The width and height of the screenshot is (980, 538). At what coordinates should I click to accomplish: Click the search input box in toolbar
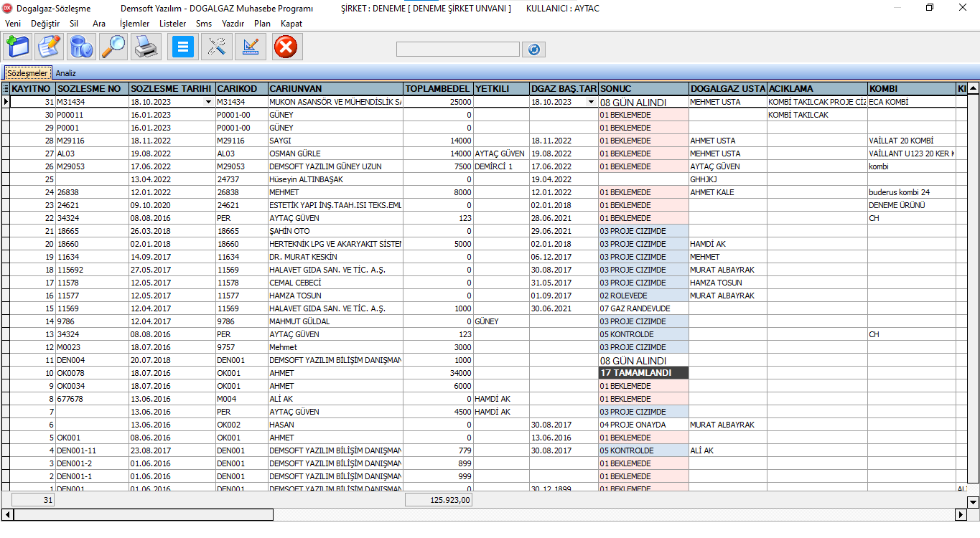coord(457,49)
